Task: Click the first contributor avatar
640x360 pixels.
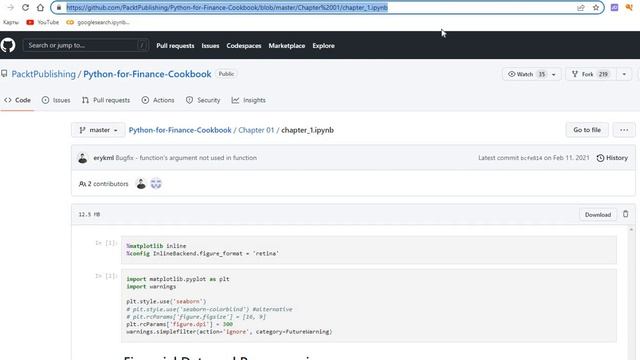Action: click(141, 184)
